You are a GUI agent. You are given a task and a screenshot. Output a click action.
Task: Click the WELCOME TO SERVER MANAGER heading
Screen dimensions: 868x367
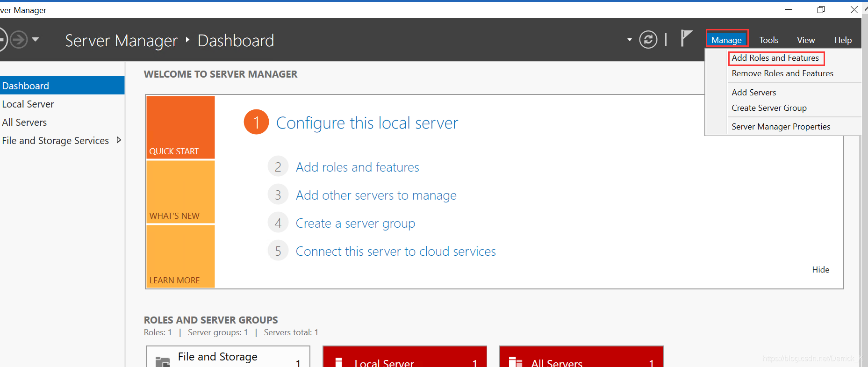[x=221, y=74]
